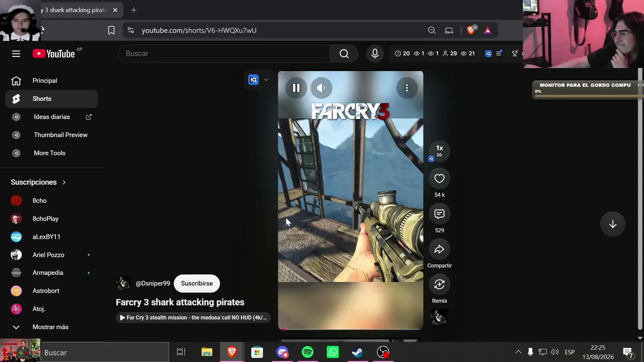Open the vidIQ list menu in the header
This screenshot has width=644, height=362.
click(x=499, y=53)
